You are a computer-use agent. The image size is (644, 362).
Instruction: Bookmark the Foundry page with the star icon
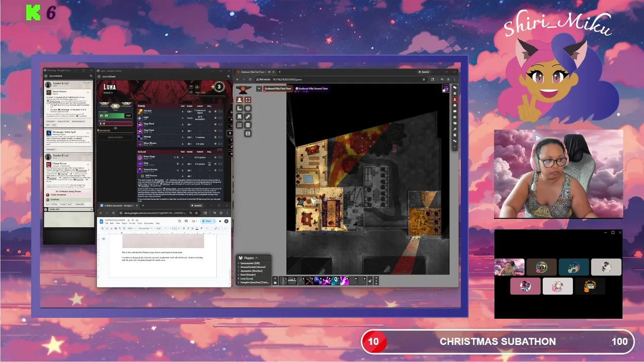[x=424, y=79]
